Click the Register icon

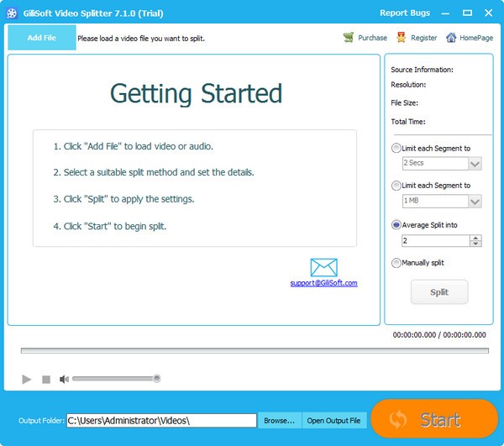402,38
